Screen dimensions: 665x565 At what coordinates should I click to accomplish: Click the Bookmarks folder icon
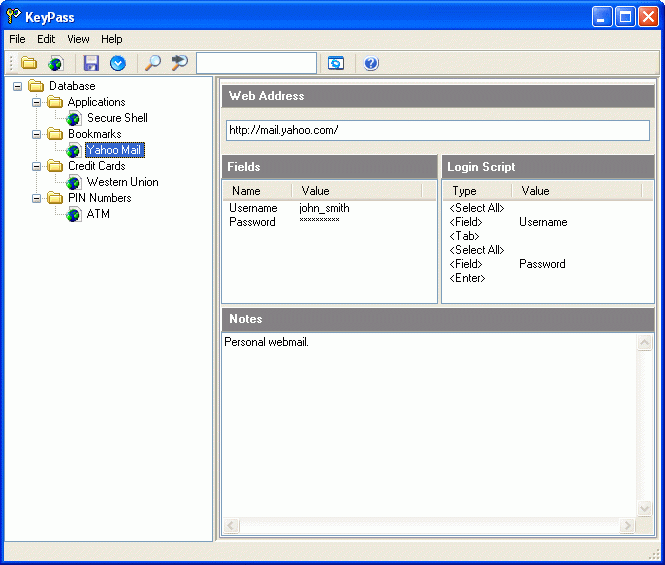(x=55, y=134)
